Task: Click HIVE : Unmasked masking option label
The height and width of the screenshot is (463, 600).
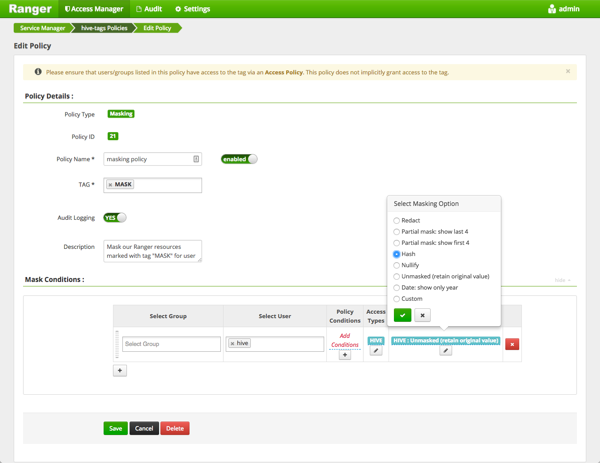Action: [x=445, y=341]
